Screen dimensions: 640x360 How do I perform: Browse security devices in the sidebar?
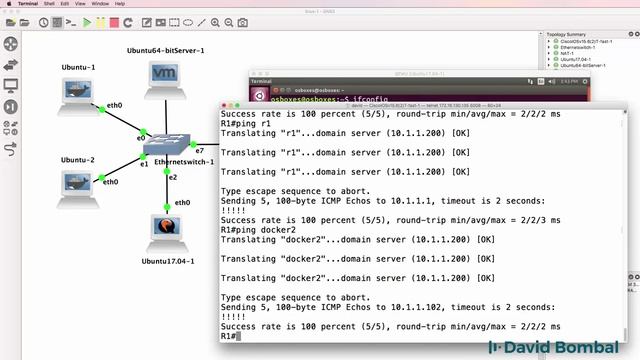tap(11, 107)
